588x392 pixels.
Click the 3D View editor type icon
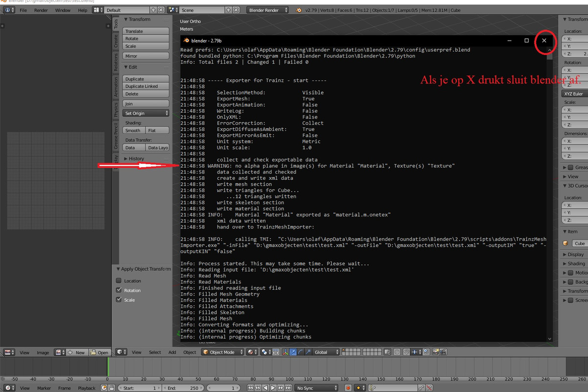click(x=121, y=352)
